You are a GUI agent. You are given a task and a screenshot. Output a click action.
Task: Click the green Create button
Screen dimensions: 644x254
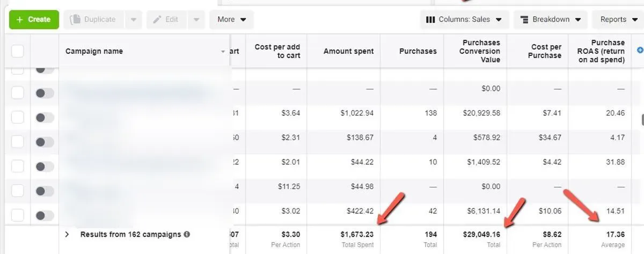34,19
